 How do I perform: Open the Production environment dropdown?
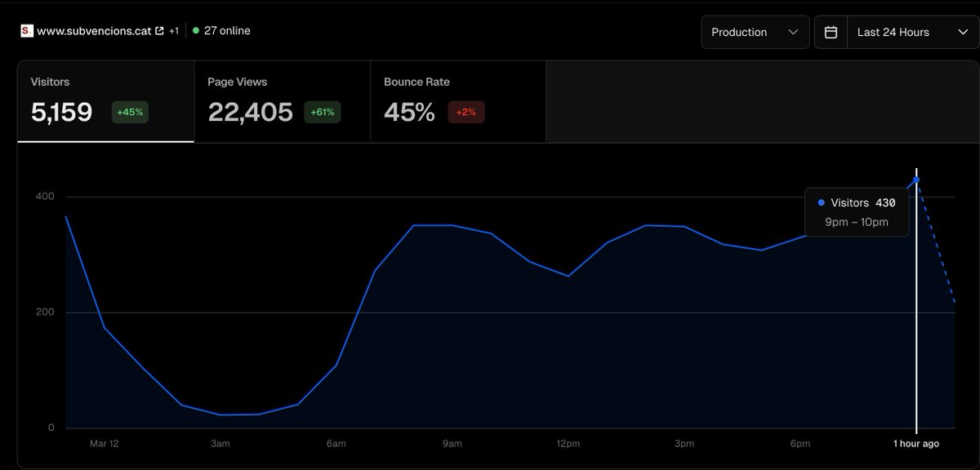[755, 32]
